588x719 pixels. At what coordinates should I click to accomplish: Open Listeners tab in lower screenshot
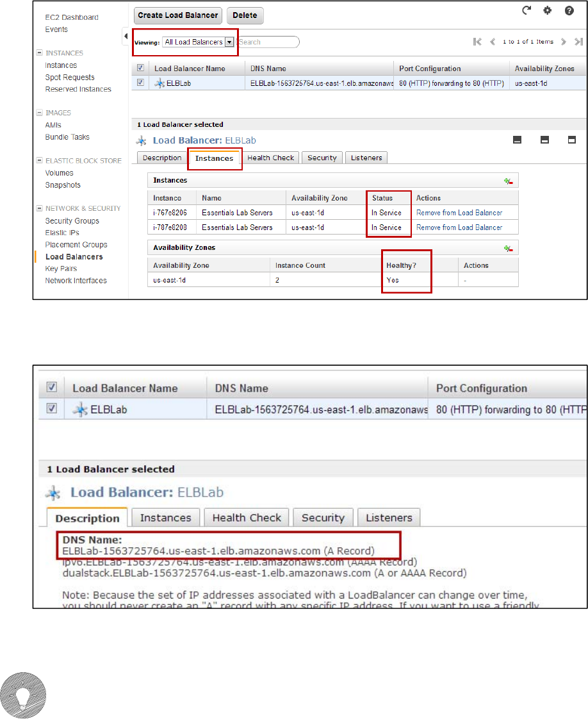389,518
